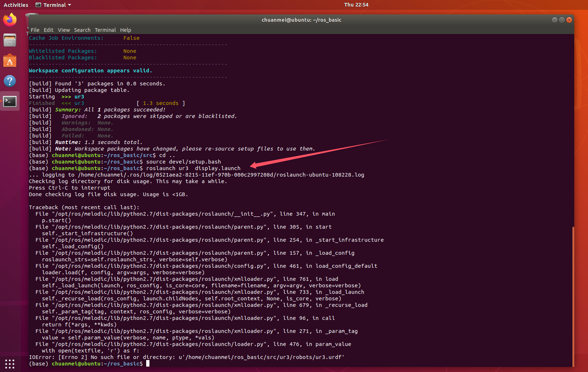Open Ubuntu Software from the dock
Viewport: 588px width, 372px height.
(10, 60)
